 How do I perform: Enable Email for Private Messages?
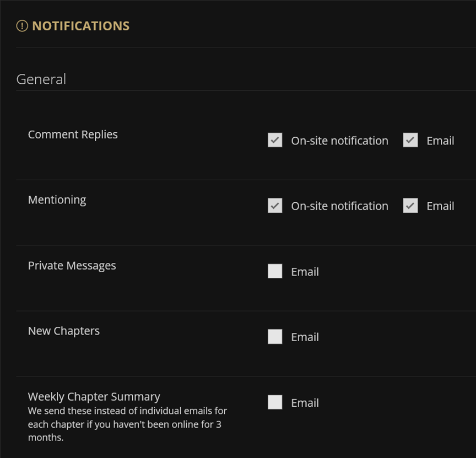(x=275, y=271)
